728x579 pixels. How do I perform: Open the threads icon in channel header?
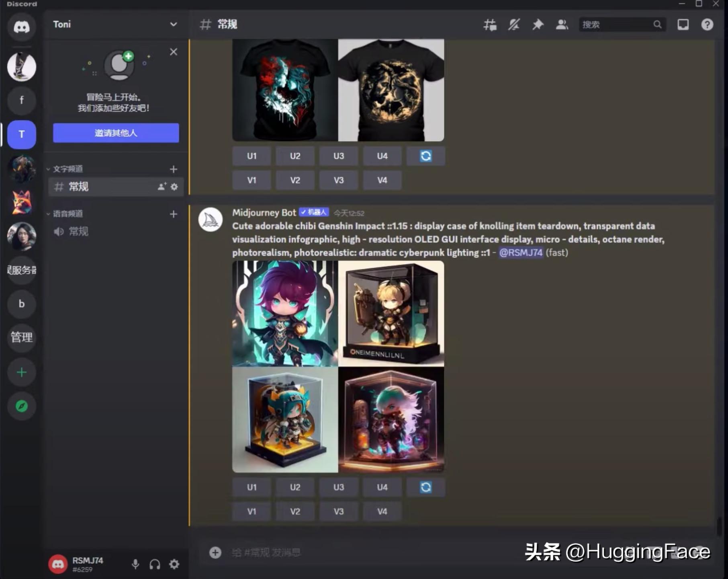pyautogui.click(x=490, y=25)
